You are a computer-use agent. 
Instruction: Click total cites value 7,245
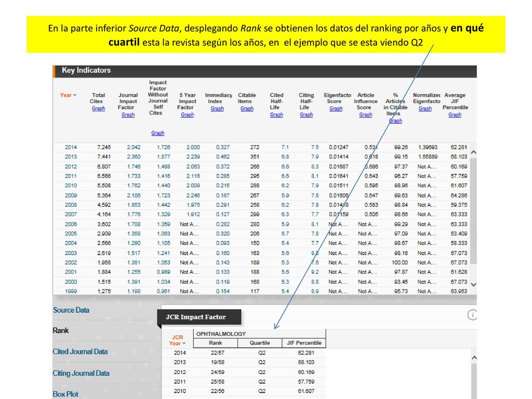(104, 147)
